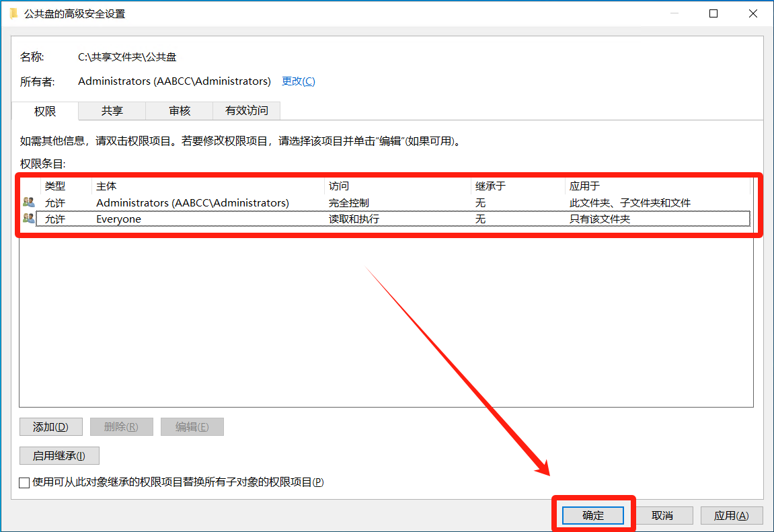
Task: Switch to the 共享 tab
Action: point(112,111)
